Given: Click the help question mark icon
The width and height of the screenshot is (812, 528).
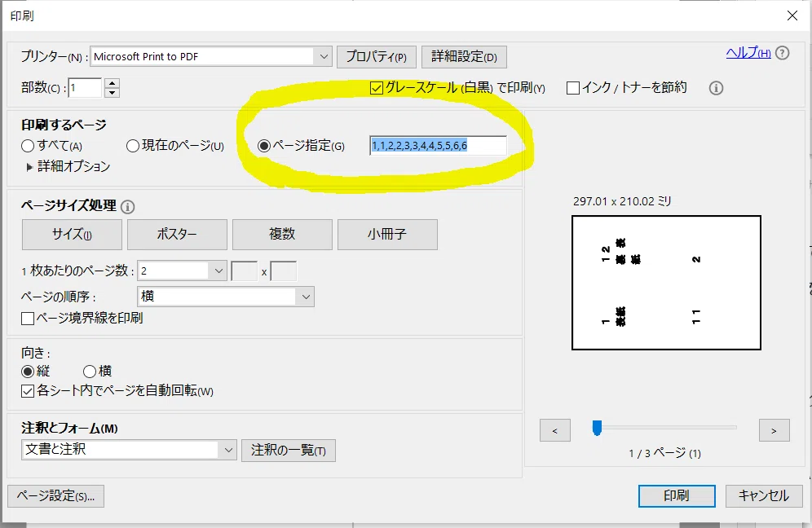Looking at the screenshot, I should (x=783, y=53).
